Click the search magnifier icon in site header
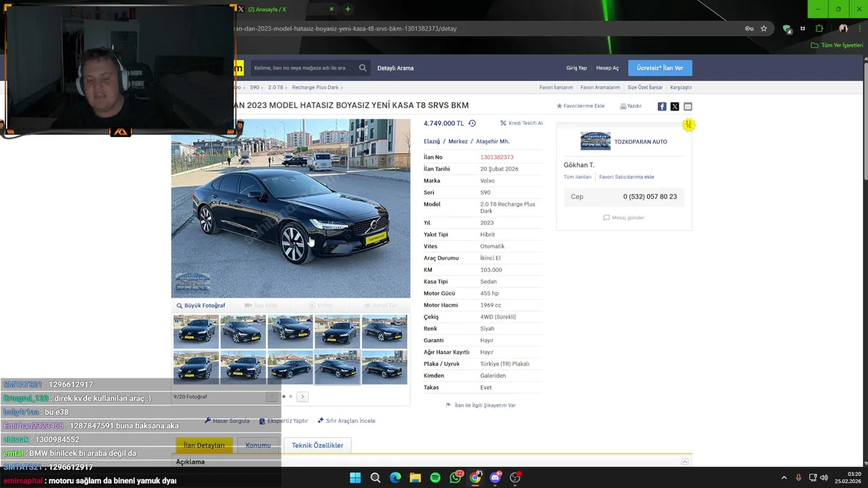This screenshot has height=488, width=868. point(362,68)
